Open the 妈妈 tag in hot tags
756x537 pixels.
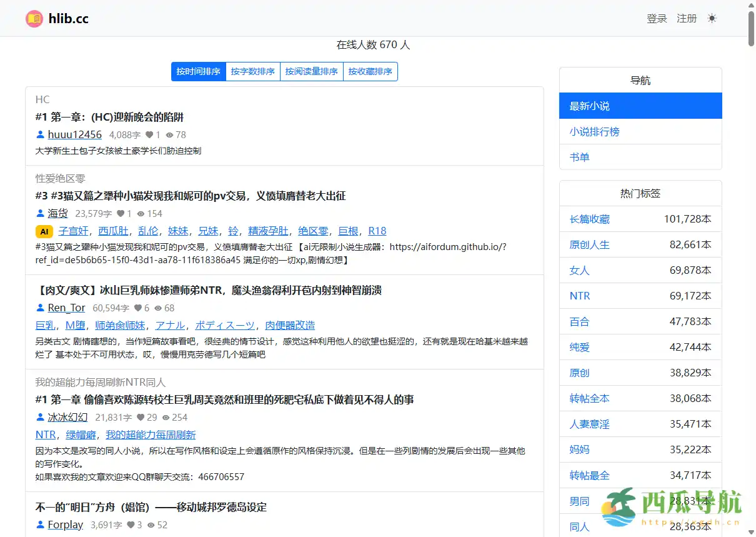coord(579,449)
